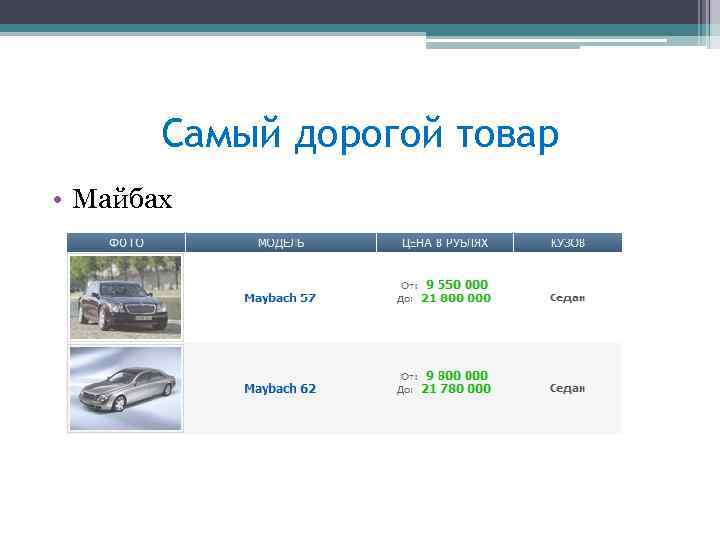Image resolution: width=720 pixels, height=540 pixels.
Task: Select the МОДЕЛЬ column header
Action: click(281, 242)
